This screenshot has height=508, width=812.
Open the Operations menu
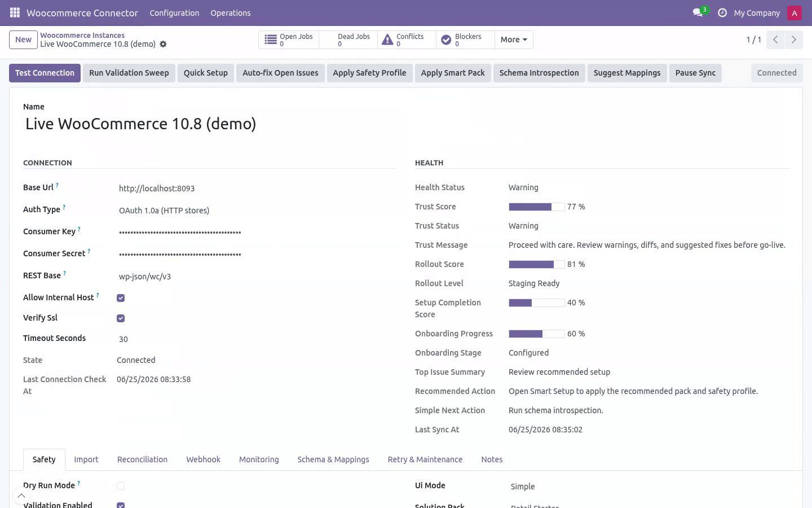[230, 13]
